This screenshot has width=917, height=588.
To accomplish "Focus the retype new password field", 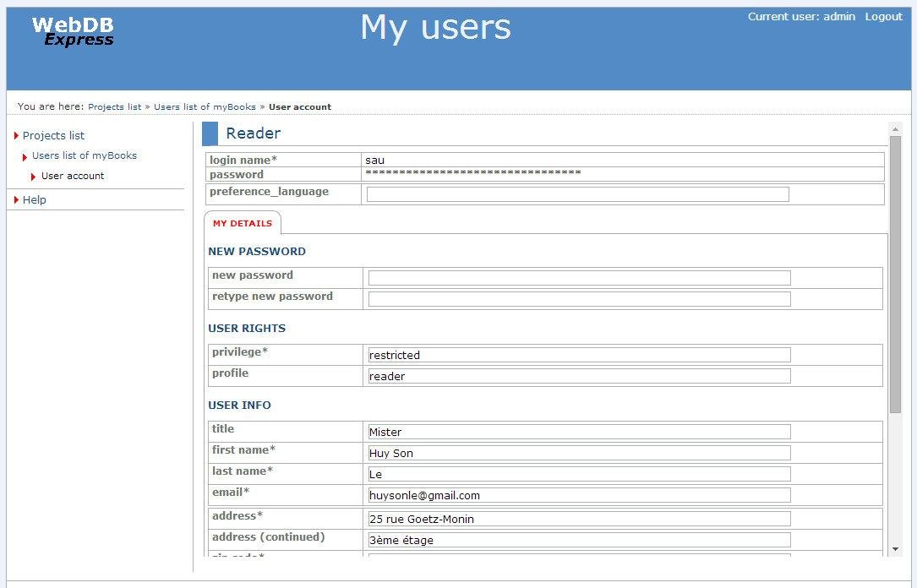I will coord(579,299).
